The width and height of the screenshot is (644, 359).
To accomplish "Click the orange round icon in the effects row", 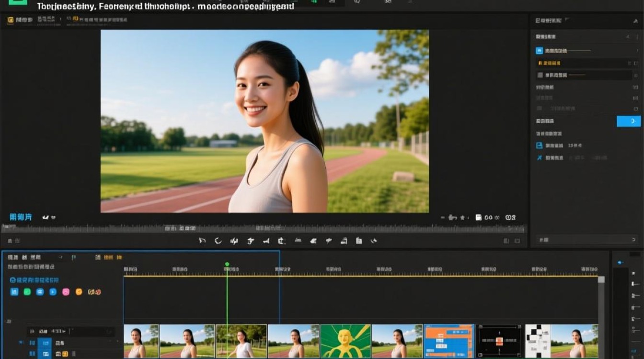I will pyautogui.click(x=79, y=292).
